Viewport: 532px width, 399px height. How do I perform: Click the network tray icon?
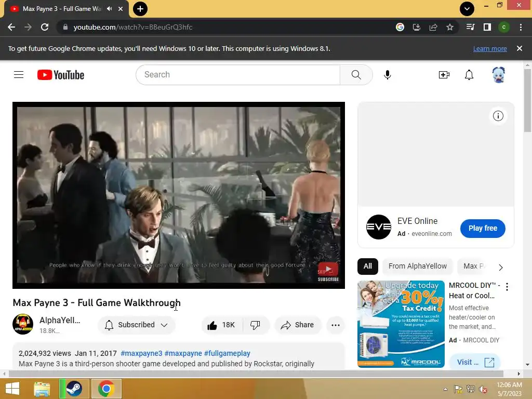(471, 389)
